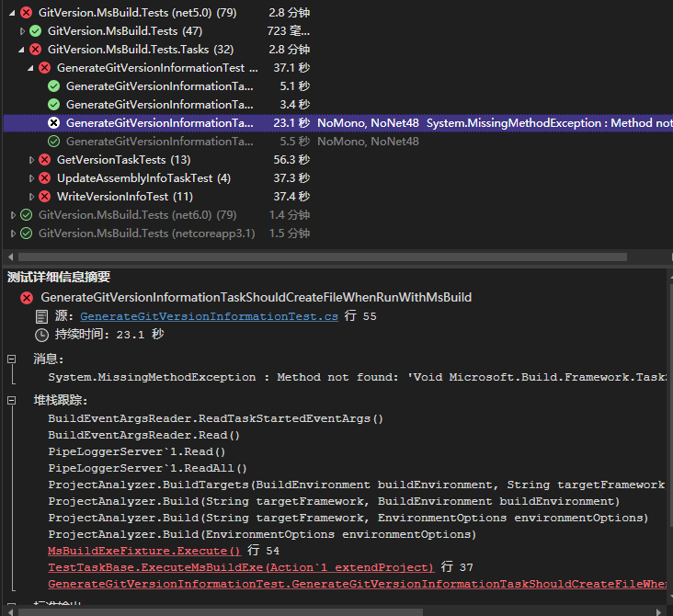Viewport: 673px width, 616px height.
Task: Click passed icon of netcoreapp3.1 test group
Action: pyautogui.click(x=26, y=234)
